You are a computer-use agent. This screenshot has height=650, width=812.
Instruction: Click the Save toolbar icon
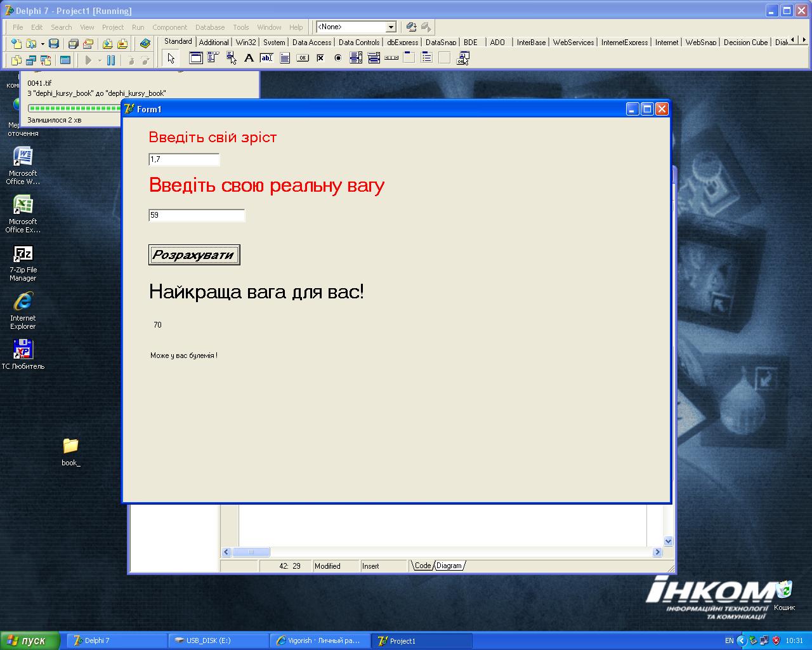[54, 44]
